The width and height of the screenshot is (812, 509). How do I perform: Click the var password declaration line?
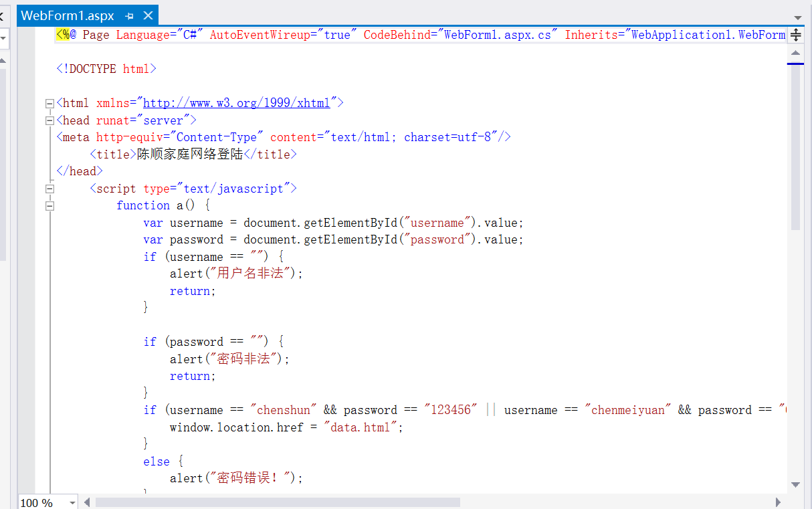point(334,239)
